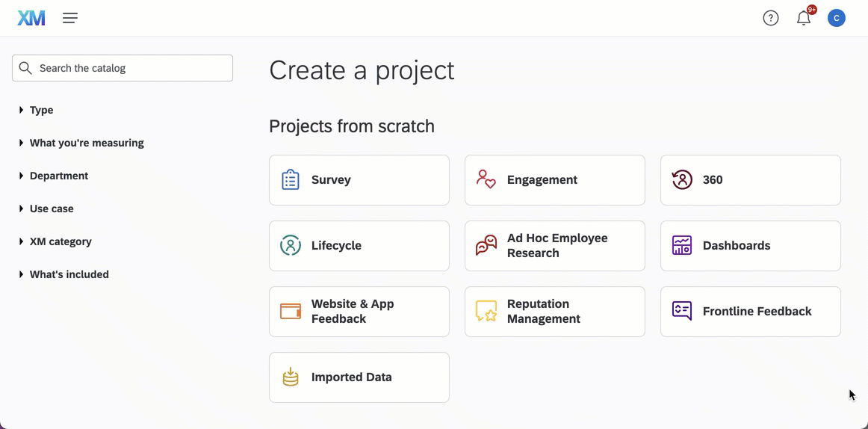Expand the What's included filter

[69, 274]
